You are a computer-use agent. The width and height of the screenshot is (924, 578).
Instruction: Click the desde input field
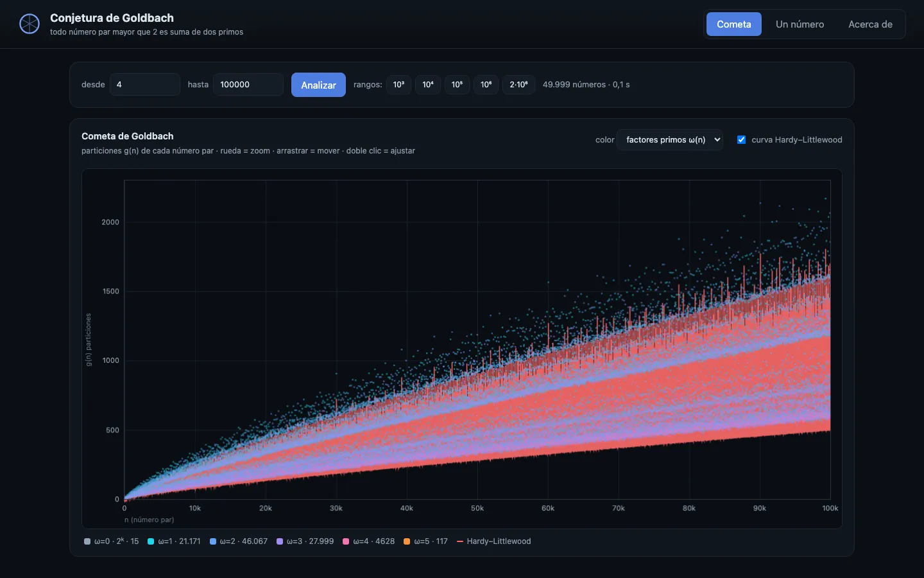[x=145, y=85]
